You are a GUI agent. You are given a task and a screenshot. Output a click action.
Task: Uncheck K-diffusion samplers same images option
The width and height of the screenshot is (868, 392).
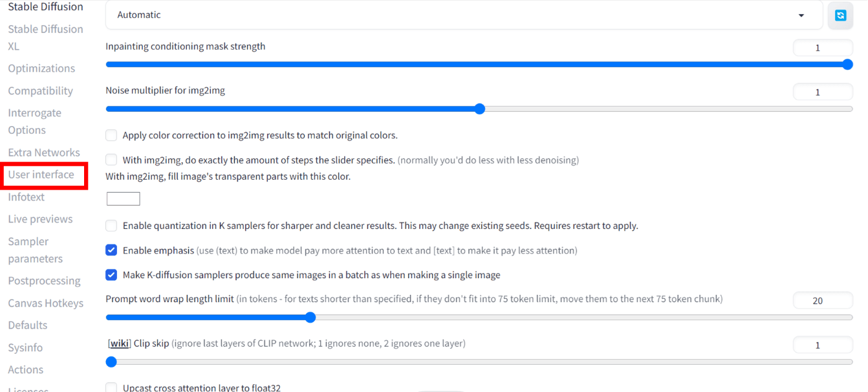click(111, 275)
